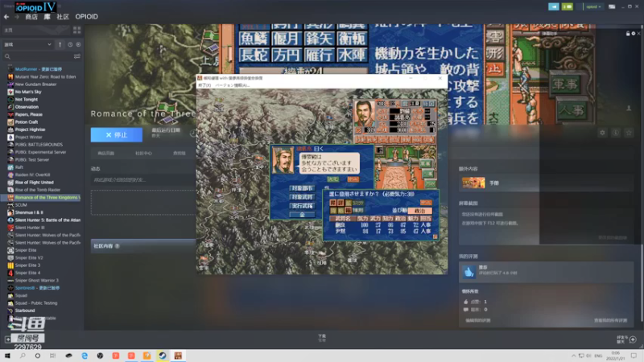
Task: Open Edge browser from taskbar
Action: pos(85,356)
